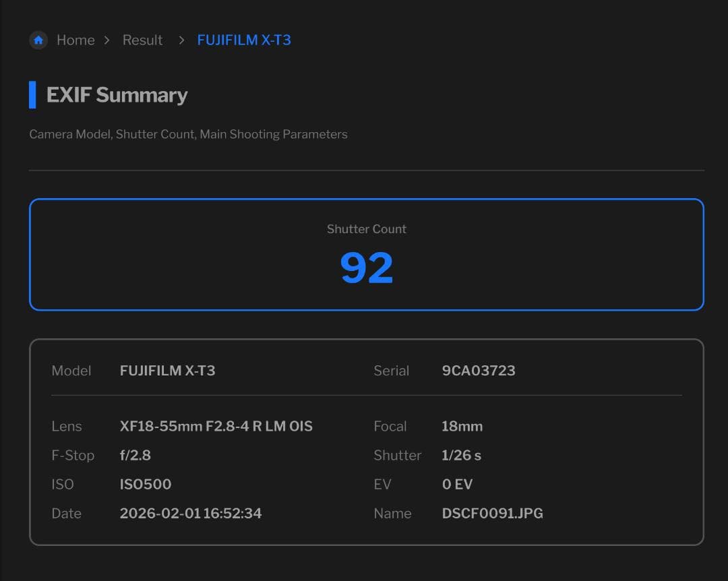Viewport: 728px width, 581px height.
Task: Open the Result breadcrumb link
Action: click(142, 40)
